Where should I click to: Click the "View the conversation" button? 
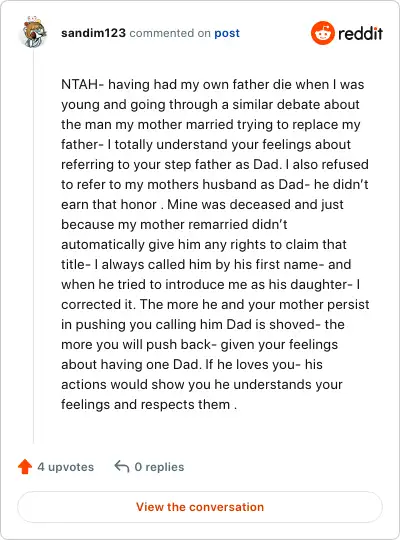[200, 507]
